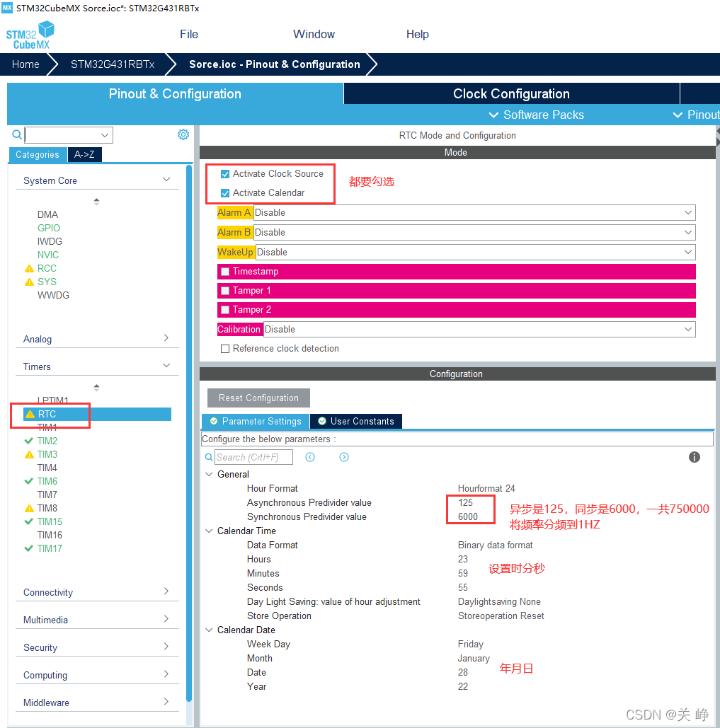Viewport: 720px width, 728px height.
Task: Click the Reset Configuration button
Action: click(x=258, y=398)
